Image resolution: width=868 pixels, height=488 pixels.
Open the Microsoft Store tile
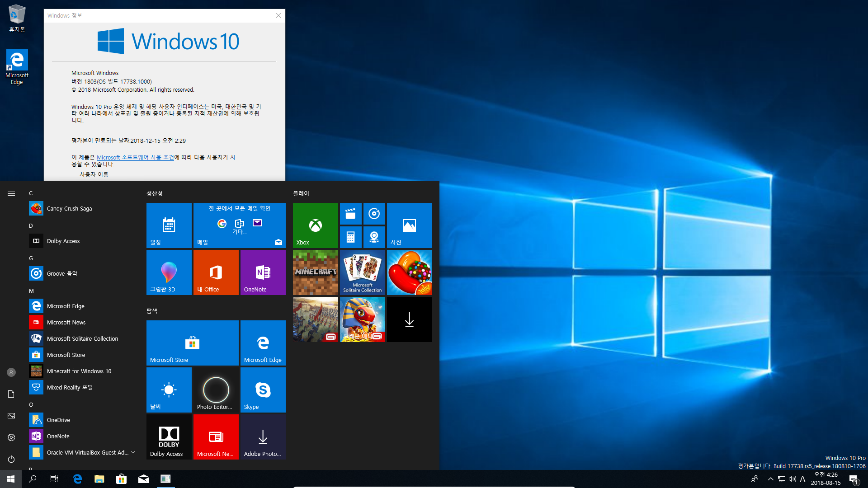pyautogui.click(x=192, y=343)
